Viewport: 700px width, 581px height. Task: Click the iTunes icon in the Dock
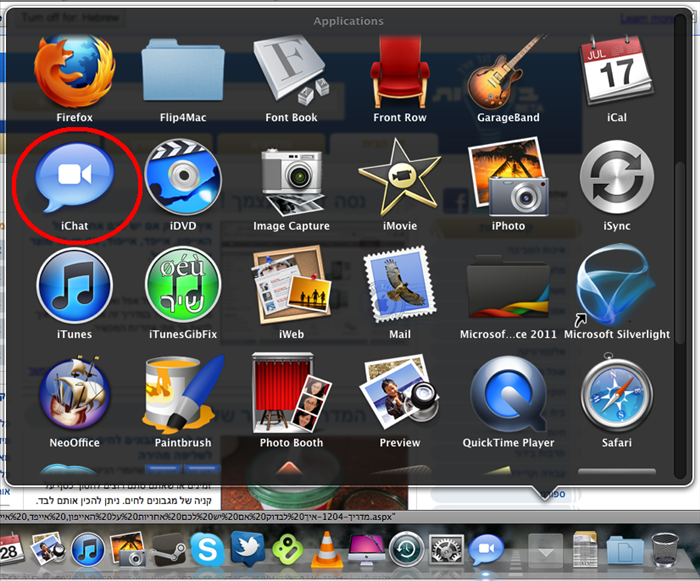pyautogui.click(x=88, y=550)
